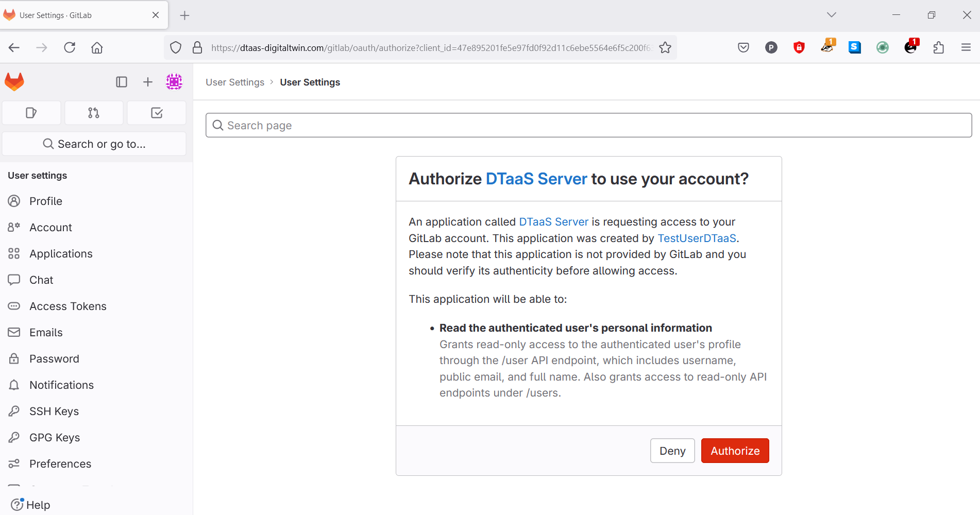Click the Search or go to button
980x515 pixels.
(94, 144)
